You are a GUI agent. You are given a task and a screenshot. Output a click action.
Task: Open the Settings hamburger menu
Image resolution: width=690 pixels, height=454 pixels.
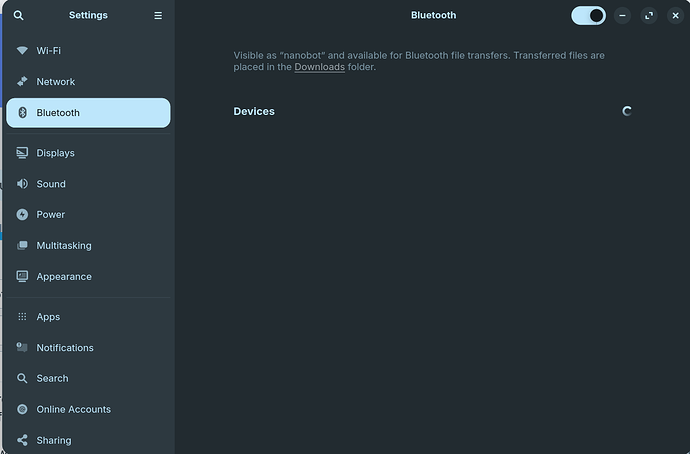point(158,16)
